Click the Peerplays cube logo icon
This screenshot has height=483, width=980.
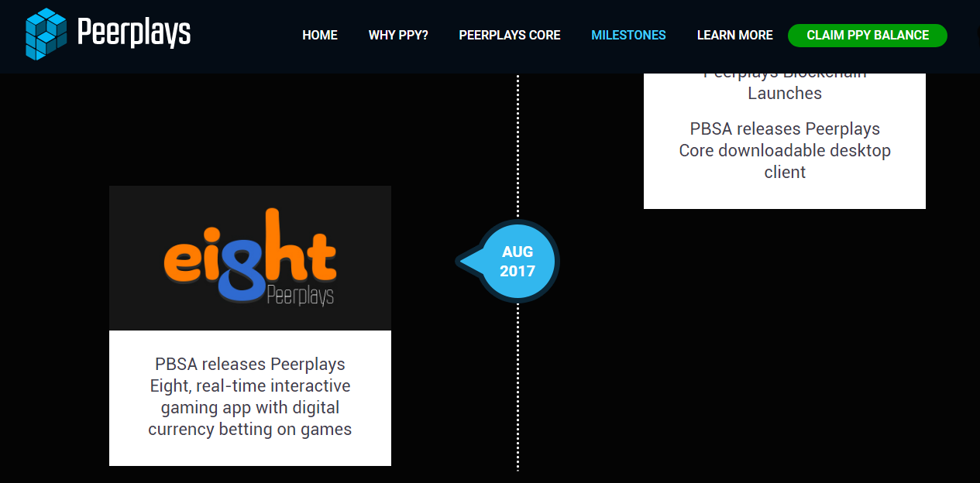[46, 34]
